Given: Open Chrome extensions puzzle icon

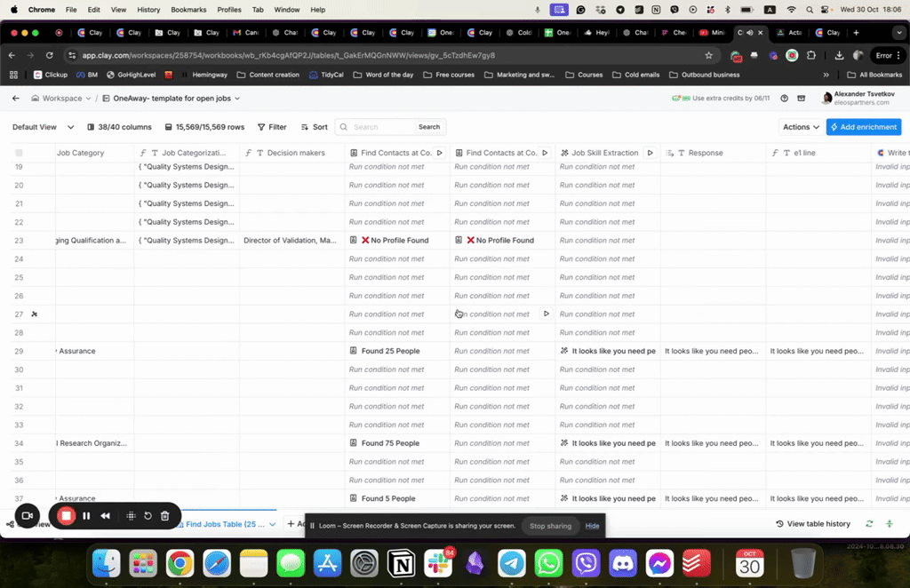Looking at the screenshot, I should point(811,56).
